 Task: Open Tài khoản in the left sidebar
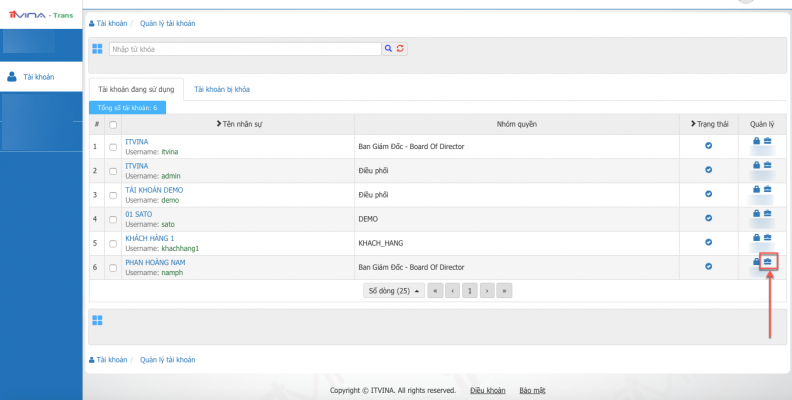click(x=38, y=76)
